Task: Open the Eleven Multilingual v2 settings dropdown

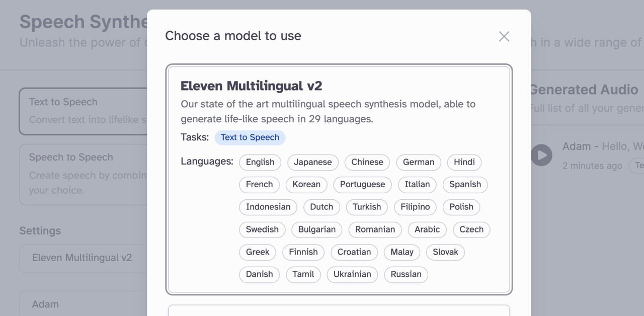Action: [x=84, y=258]
